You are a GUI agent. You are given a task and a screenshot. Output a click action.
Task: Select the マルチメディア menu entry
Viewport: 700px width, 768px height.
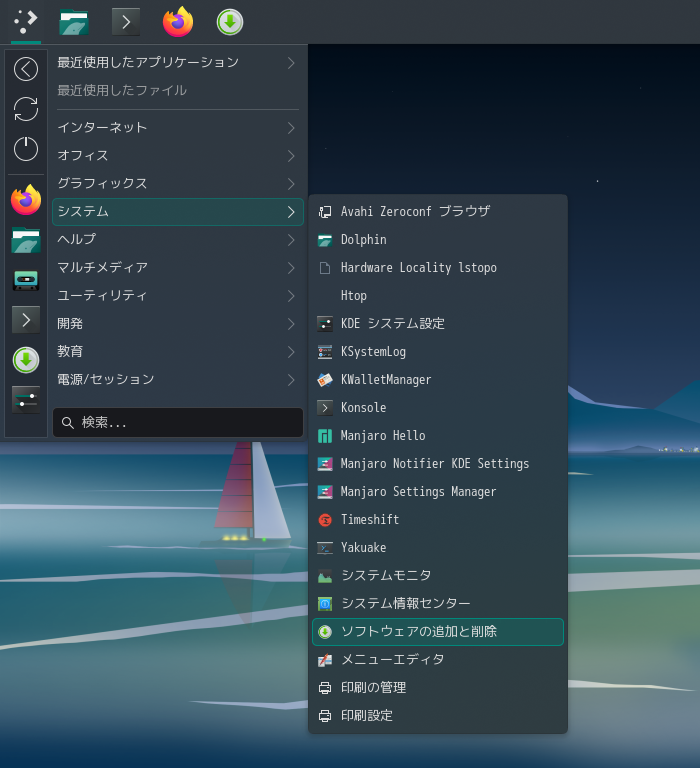[178, 267]
